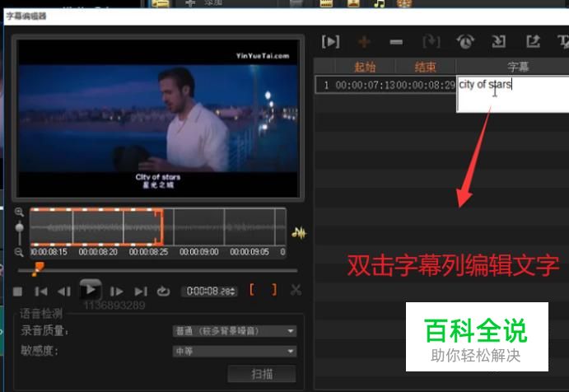This screenshot has width=569, height=392.
Task: Open text options T icon
Action: (563, 42)
